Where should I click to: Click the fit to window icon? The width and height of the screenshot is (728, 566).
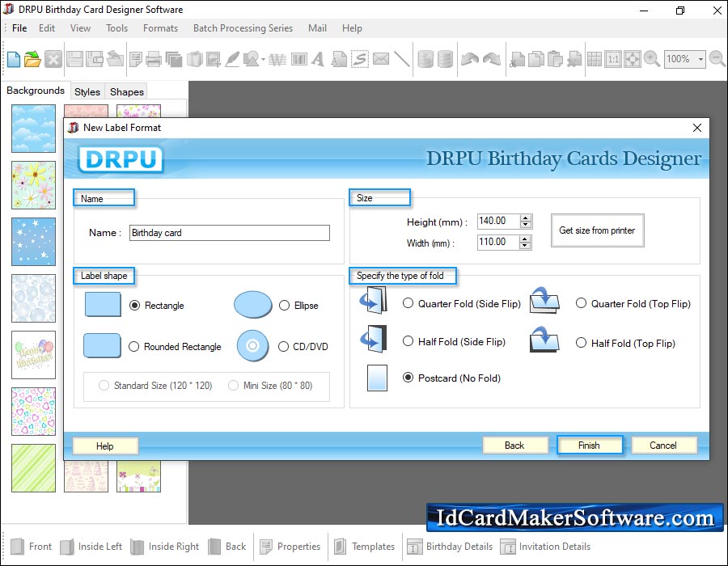[633, 59]
